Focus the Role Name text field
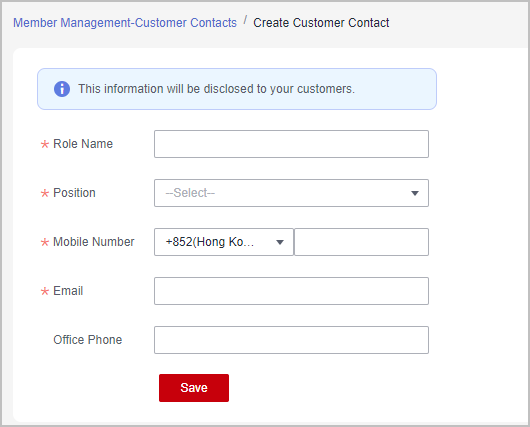530x427 pixels. click(x=291, y=144)
